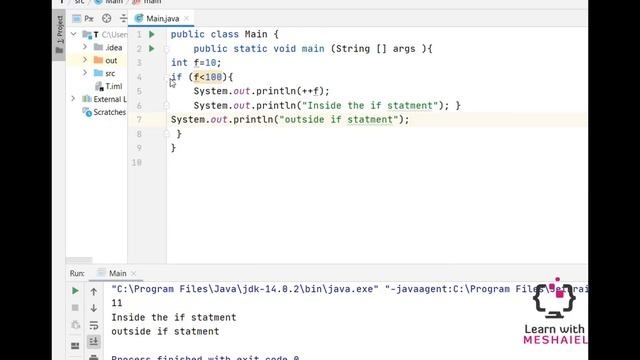Close the Main run tab
This screenshot has height=360, width=640.
pos(133,273)
